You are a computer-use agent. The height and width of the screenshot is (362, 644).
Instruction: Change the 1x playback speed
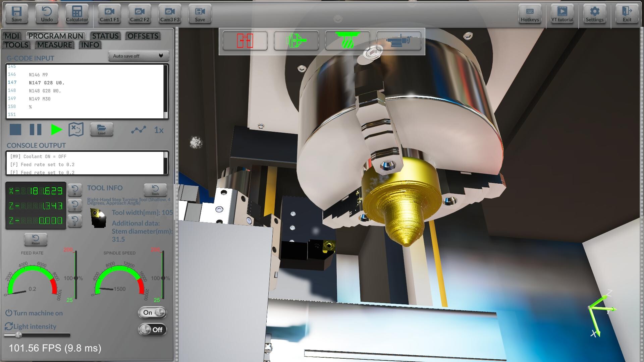pos(159,130)
